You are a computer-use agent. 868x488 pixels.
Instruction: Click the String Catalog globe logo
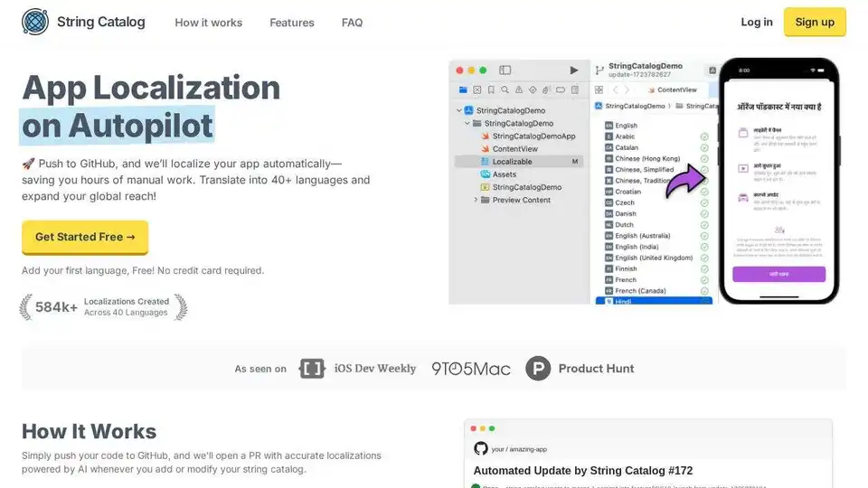click(x=35, y=22)
